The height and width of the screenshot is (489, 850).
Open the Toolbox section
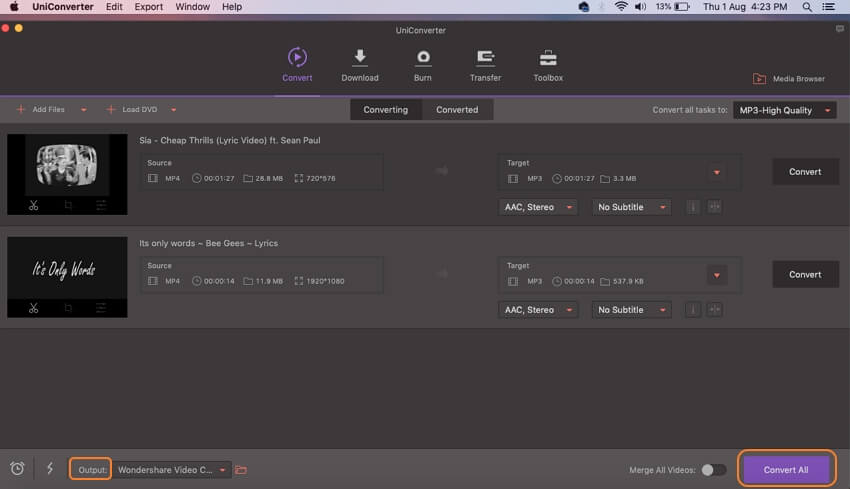click(x=548, y=65)
